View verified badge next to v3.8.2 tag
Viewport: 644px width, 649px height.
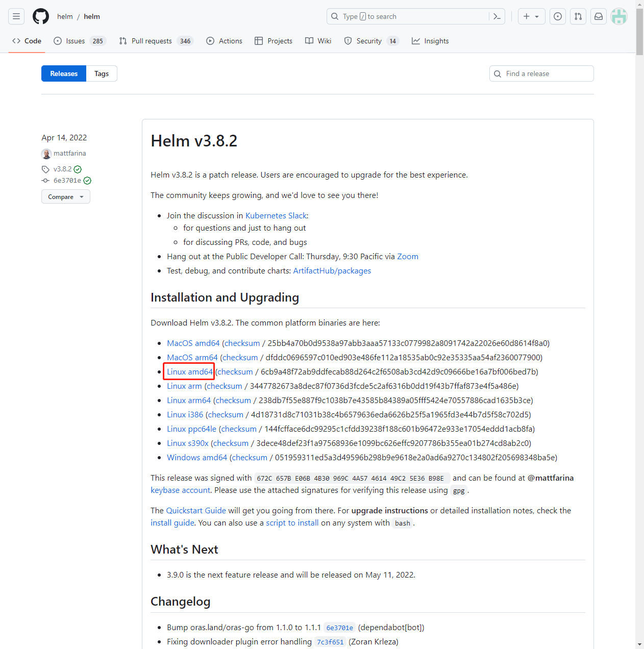pyautogui.click(x=78, y=169)
